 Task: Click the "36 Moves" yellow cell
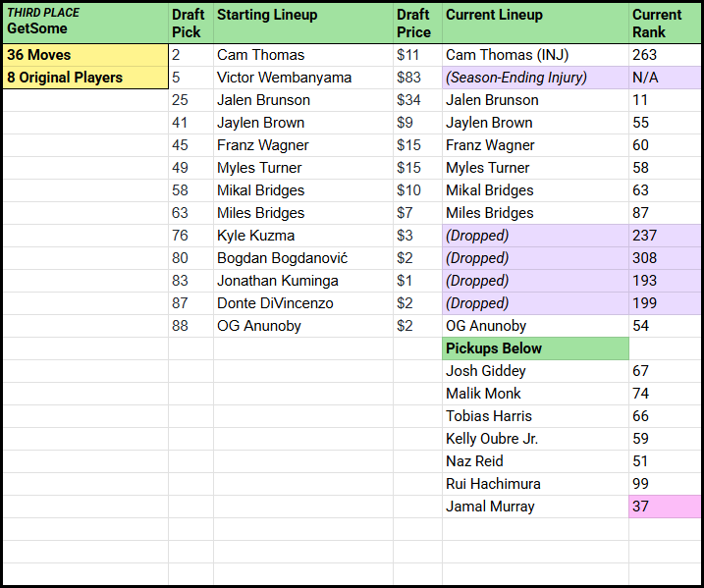coord(85,55)
